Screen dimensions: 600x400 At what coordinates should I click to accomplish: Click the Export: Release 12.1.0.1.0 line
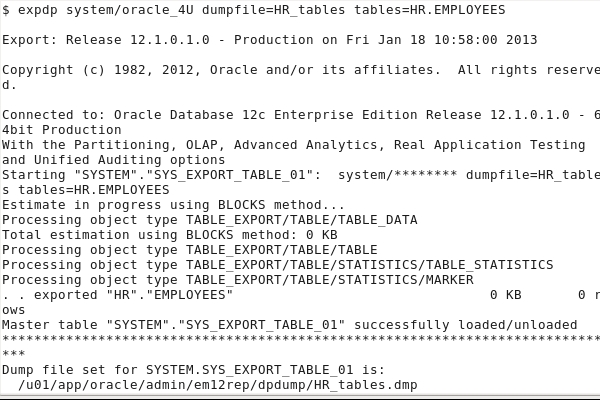[x=150, y=40]
